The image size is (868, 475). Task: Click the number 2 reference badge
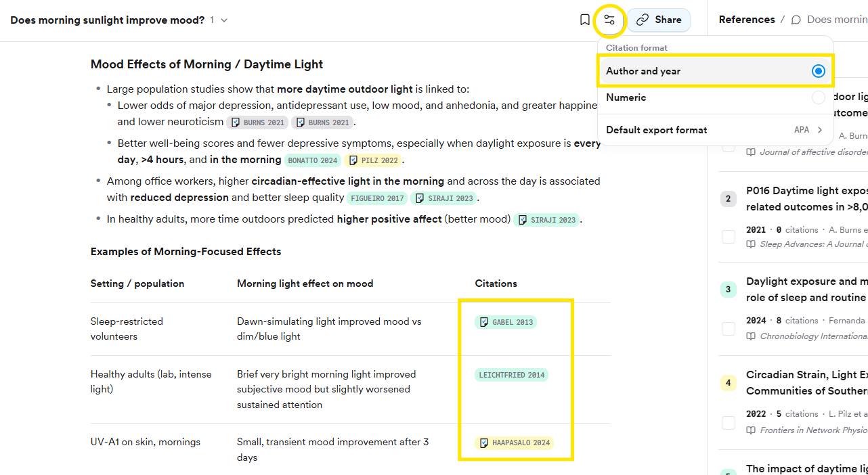(728, 199)
